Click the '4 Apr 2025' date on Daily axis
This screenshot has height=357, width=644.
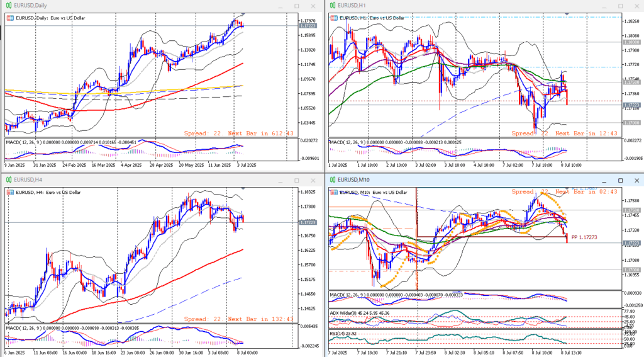click(x=131, y=166)
